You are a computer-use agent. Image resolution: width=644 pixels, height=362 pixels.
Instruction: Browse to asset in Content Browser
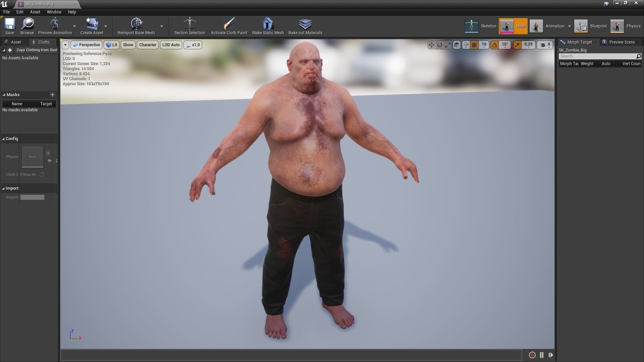pyautogui.click(x=27, y=26)
